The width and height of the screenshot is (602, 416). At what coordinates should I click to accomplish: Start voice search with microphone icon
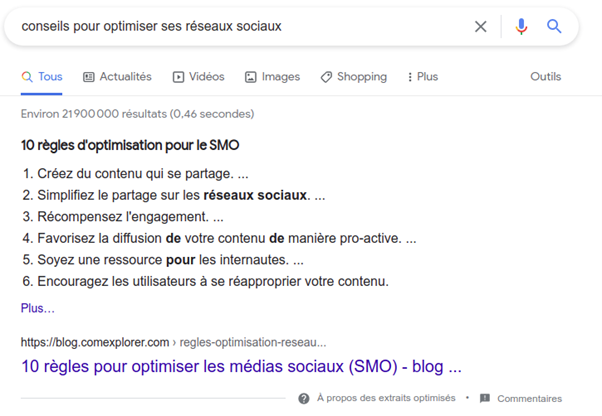click(521, 26)
